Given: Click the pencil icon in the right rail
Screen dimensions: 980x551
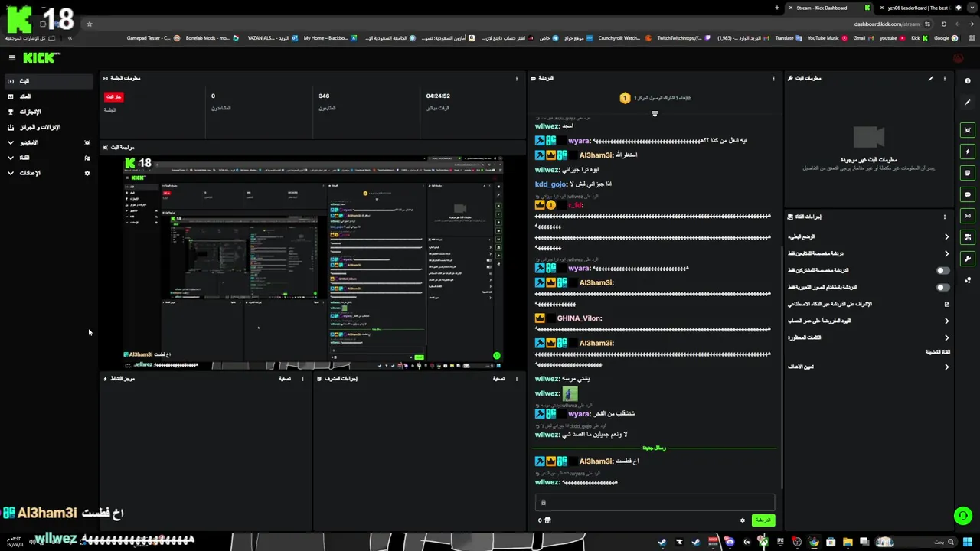Looking at the screenshot, I should (968, 102).
